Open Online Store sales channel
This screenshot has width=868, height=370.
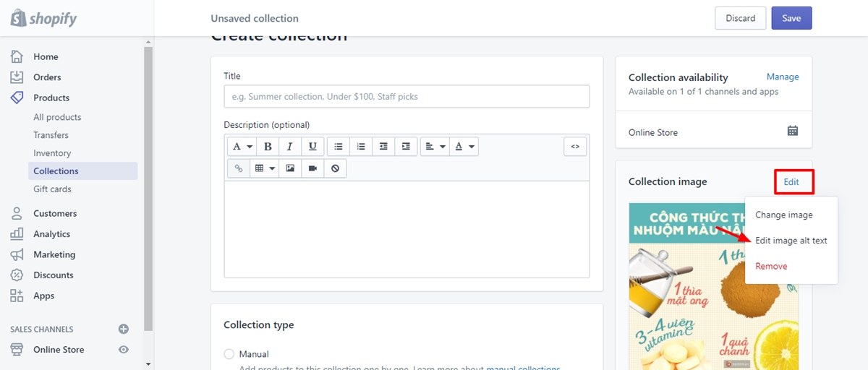59,350
